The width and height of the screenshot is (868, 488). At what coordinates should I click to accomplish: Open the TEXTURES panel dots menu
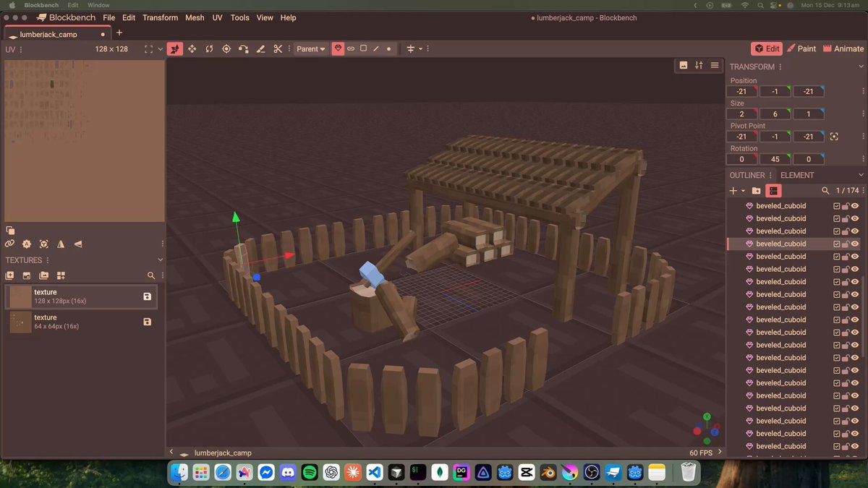pyautogui.click(x=48, y=260)
